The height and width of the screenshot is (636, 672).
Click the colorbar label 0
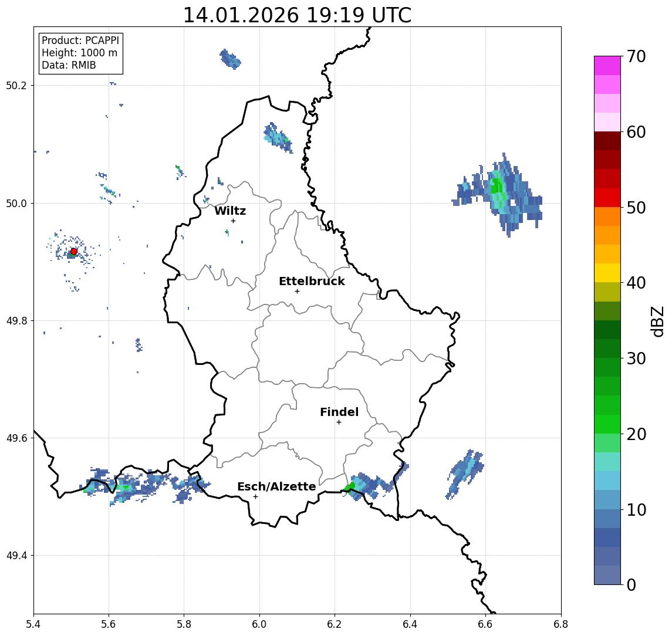point(632,584)
